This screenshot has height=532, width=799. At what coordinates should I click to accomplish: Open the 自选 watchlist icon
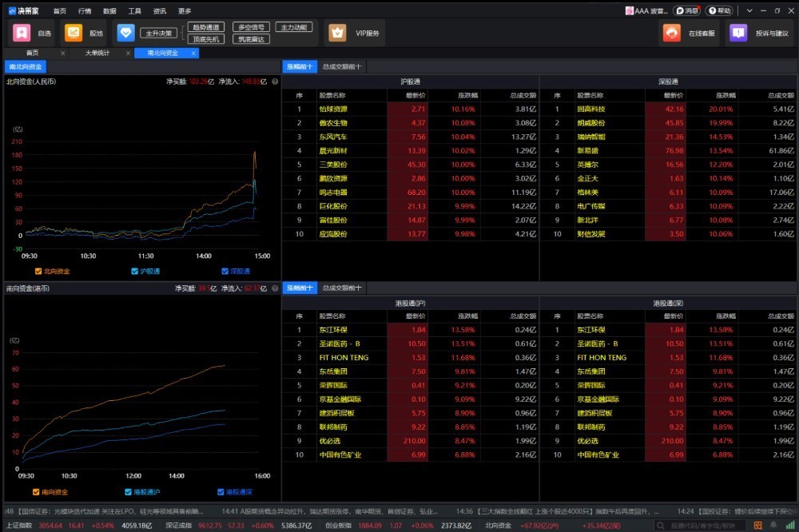click(22, 33)
